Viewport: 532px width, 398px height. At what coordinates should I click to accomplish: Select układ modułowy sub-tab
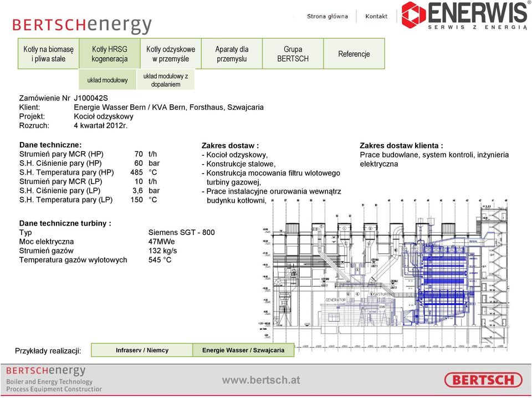(107, 80)
